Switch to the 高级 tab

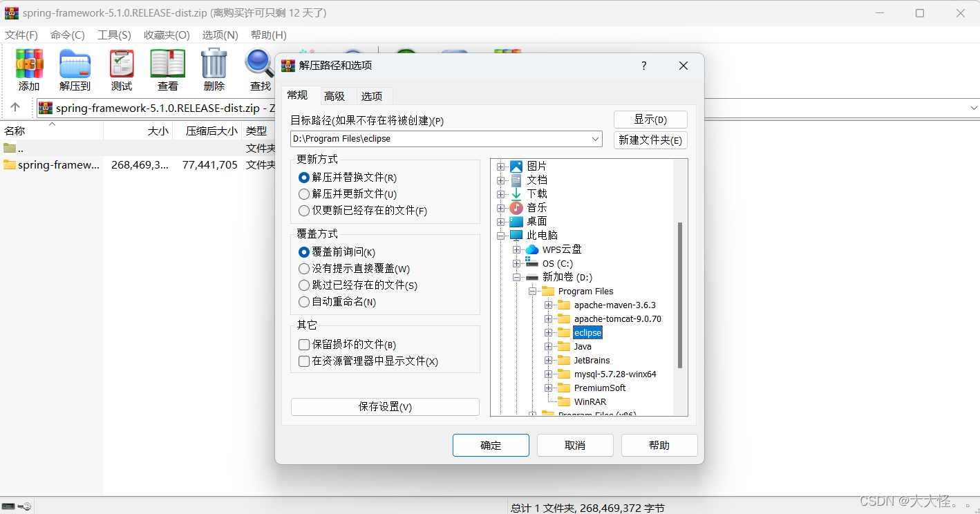[x=334, y=96]
